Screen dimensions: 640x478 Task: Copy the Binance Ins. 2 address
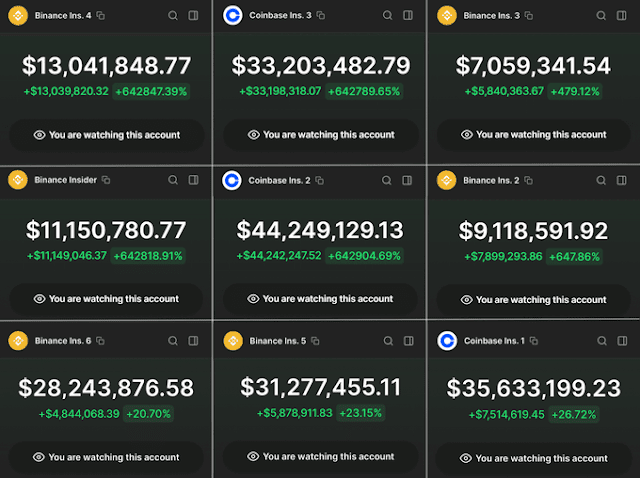pyautogui.click(x=529, y=180)
